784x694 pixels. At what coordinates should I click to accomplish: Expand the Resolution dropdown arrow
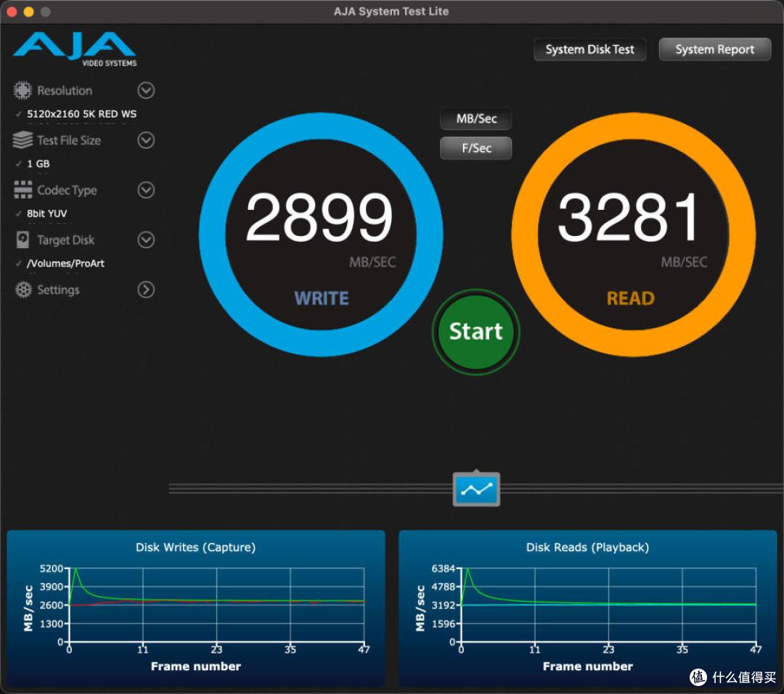click(146, 91)
